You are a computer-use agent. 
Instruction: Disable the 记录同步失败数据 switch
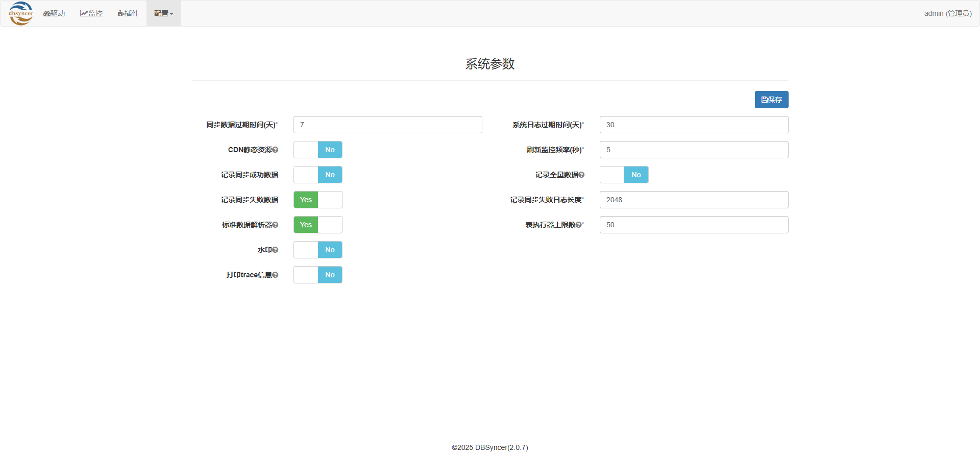(x=317, y=200)
